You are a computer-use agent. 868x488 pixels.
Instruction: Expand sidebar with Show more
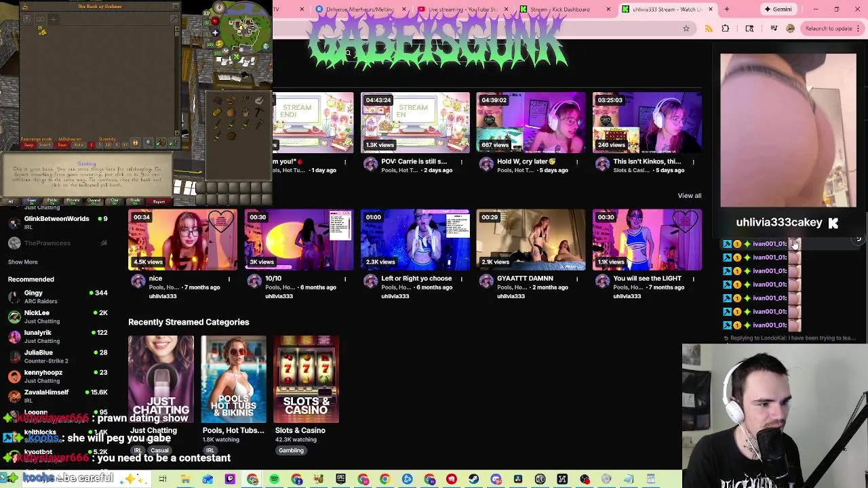(x=22, y=262)
